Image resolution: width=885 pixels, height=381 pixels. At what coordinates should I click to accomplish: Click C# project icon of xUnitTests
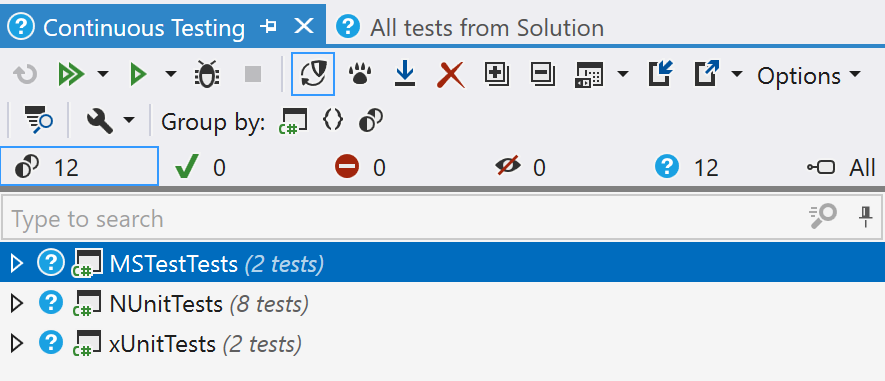[87, 343]
